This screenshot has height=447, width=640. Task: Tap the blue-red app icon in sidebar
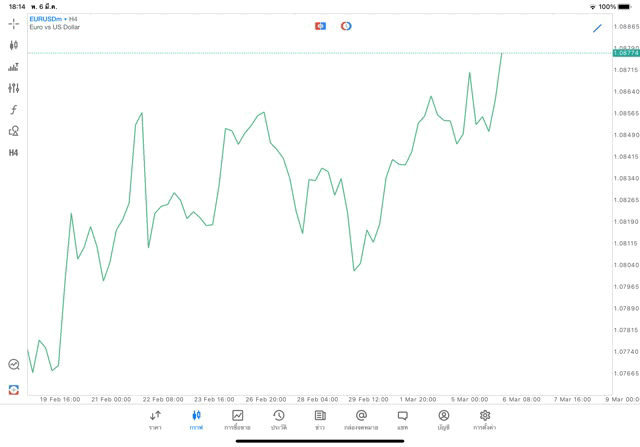[x=13, y=389]
